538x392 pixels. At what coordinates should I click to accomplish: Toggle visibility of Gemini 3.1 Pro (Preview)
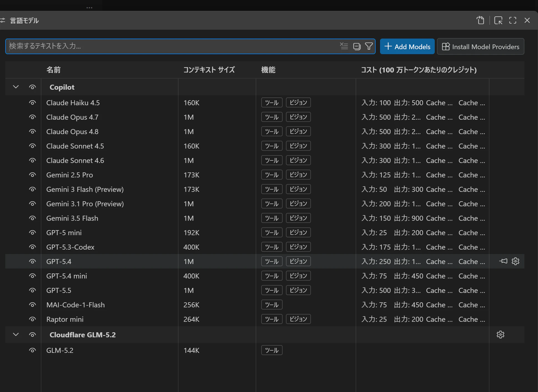tap(32, 204)
